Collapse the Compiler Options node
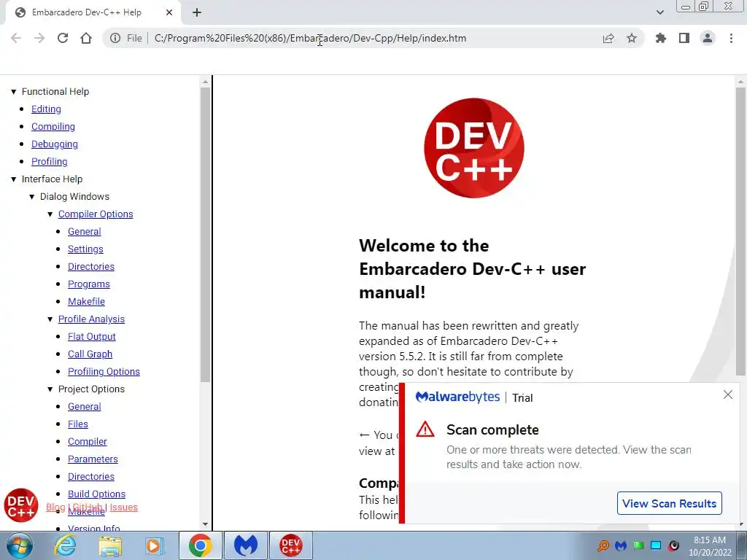747x560 pixels. point(50,214)
